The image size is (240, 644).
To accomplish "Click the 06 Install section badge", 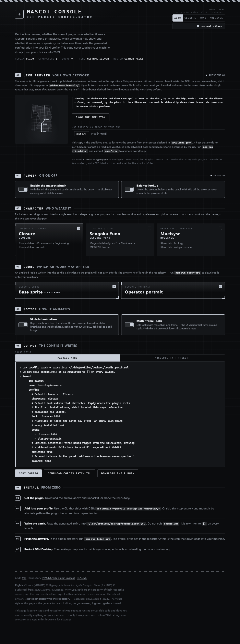I will pos(18,488).
